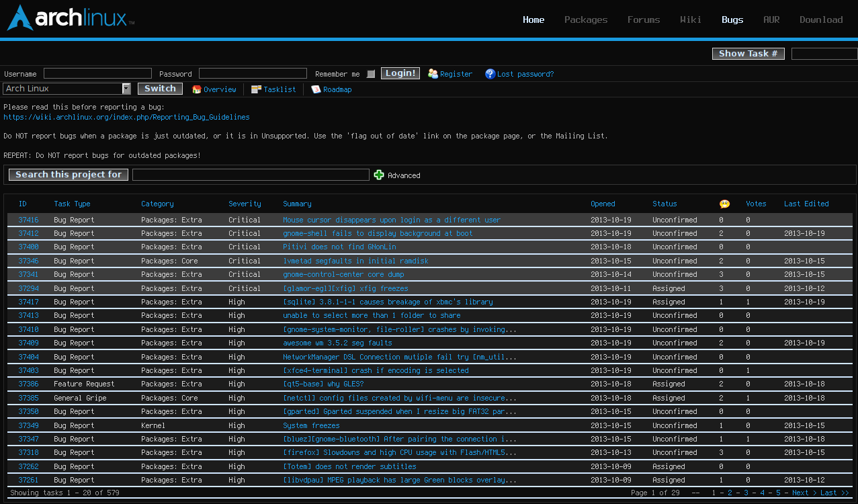Open the Reporting Bug Guidelines wiki link
Screen dimensions: 858x504
point(126,116)
